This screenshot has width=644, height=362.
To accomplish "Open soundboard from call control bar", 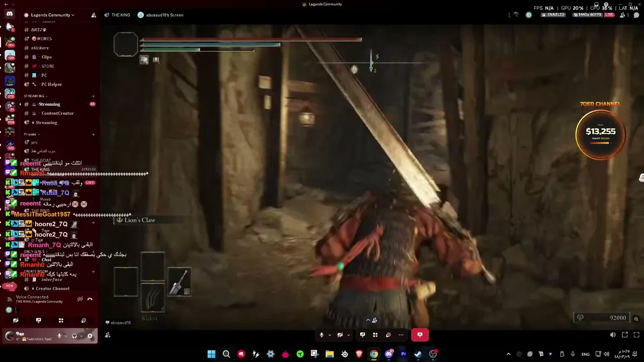I will 388,335.
